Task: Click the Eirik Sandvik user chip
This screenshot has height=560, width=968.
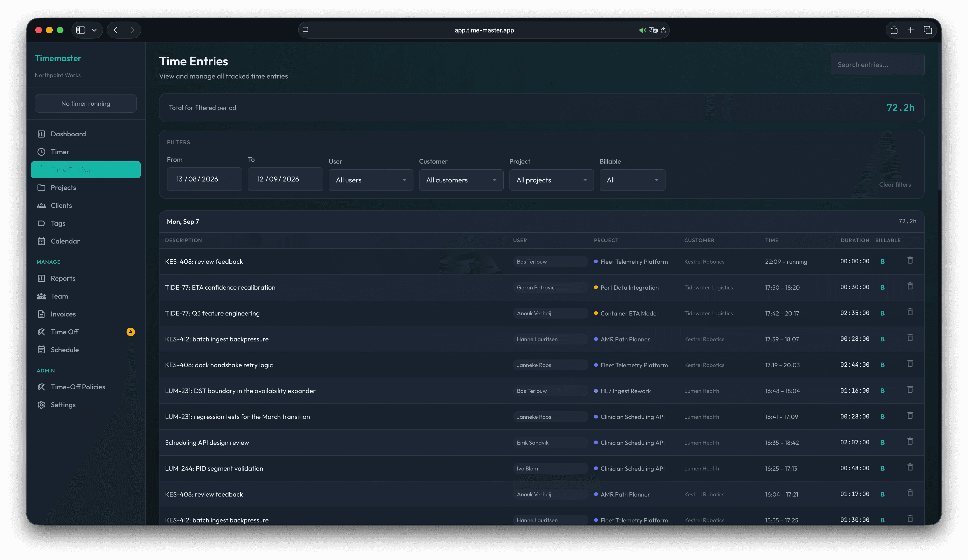Action: [x=550, y=443]
